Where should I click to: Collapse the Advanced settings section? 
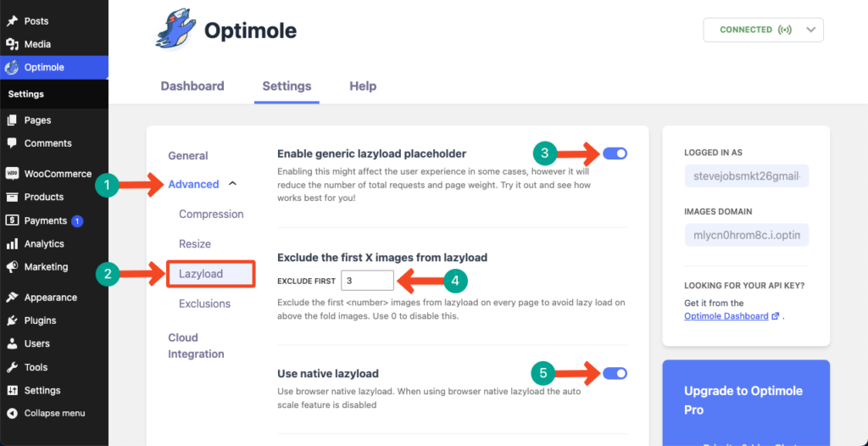(233, 184)
